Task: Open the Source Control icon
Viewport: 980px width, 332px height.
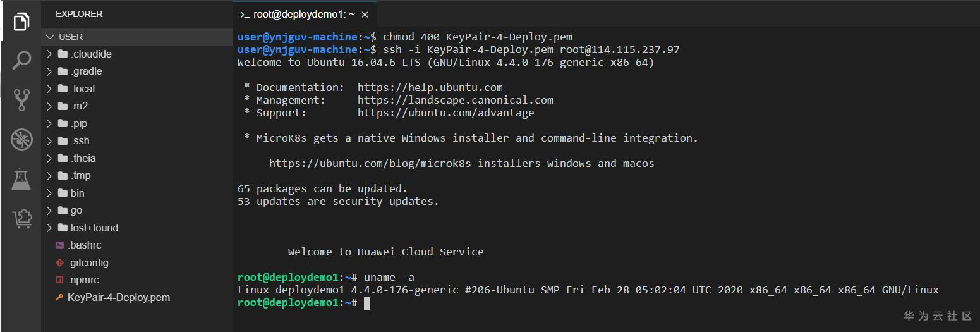Action: (x=21, y=100)
